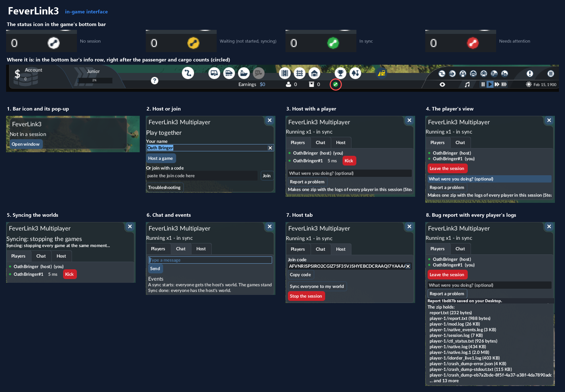Click the circled green FeverLink3 status icon

[x=336, y=84]
